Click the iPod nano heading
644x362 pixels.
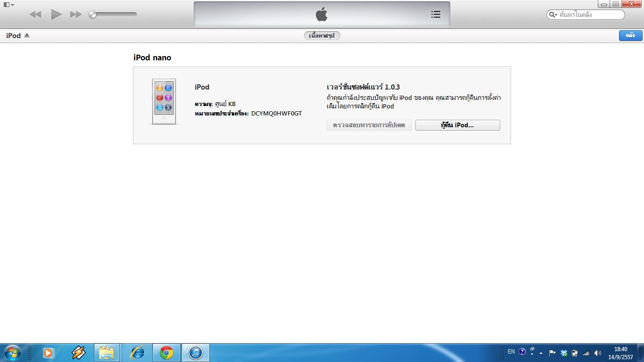tap(152, 58)
